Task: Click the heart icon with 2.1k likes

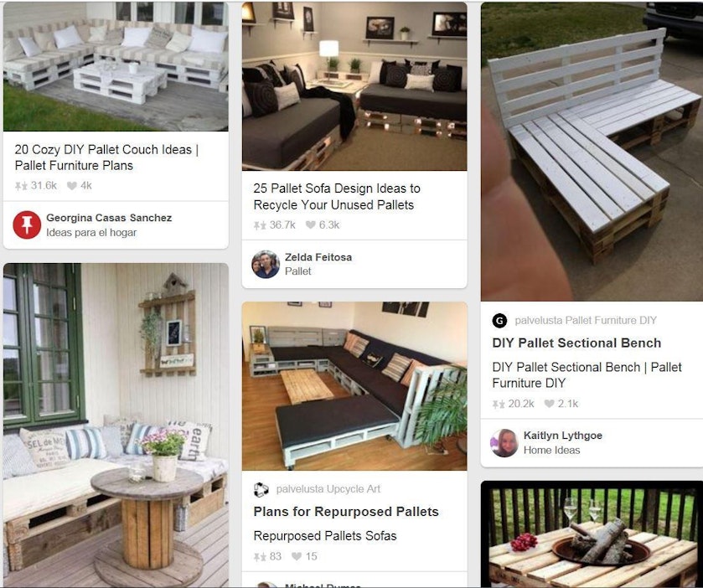Action: [549, 404]
